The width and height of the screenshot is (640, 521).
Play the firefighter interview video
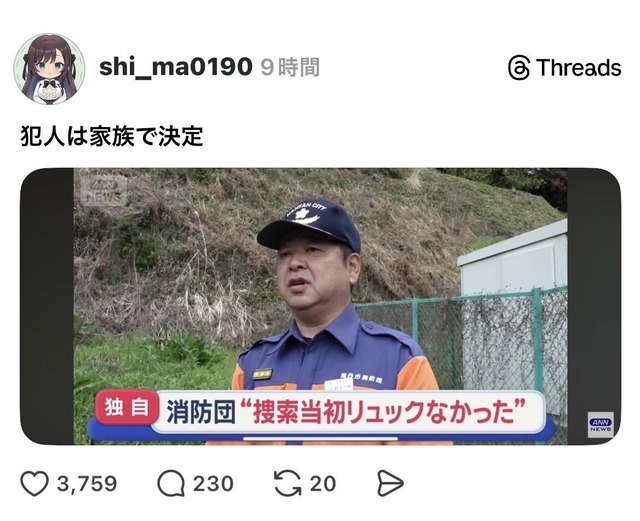[320, 306]
